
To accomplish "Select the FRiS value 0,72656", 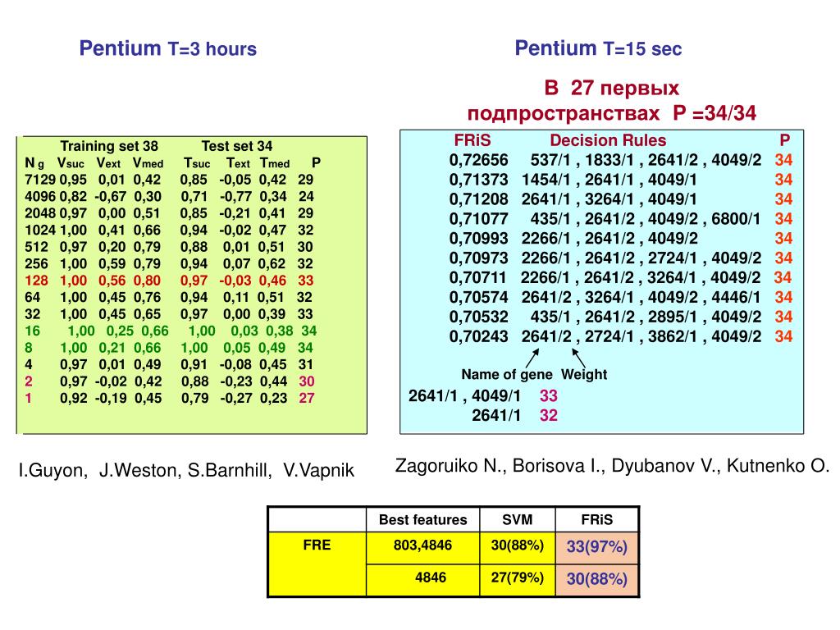I will click(x=478, y=160).
